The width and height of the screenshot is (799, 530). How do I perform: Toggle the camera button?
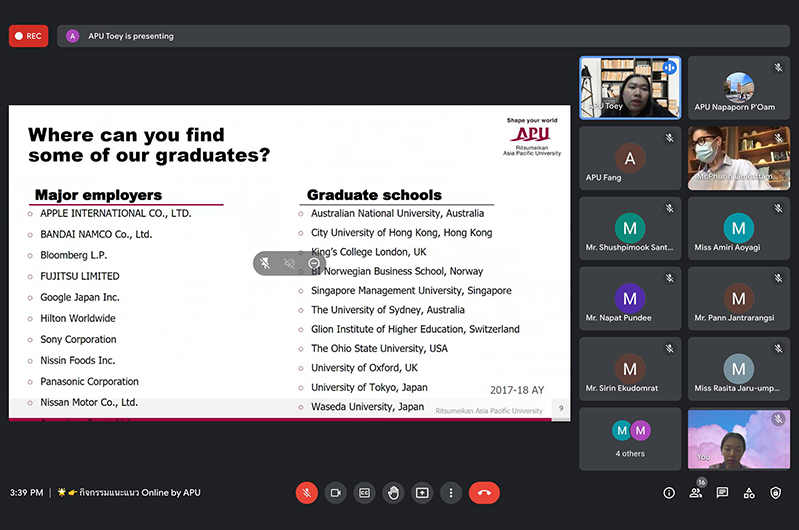(335, 493)
